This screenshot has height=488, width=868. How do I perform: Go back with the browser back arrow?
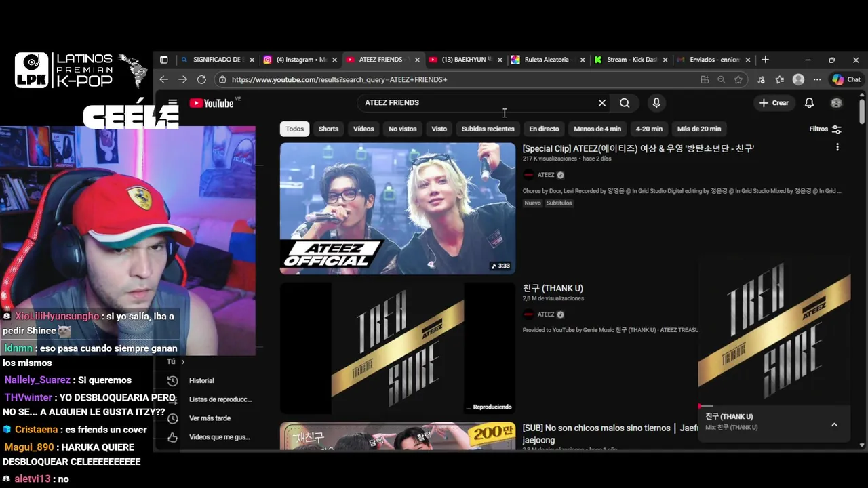coord(163,79)
